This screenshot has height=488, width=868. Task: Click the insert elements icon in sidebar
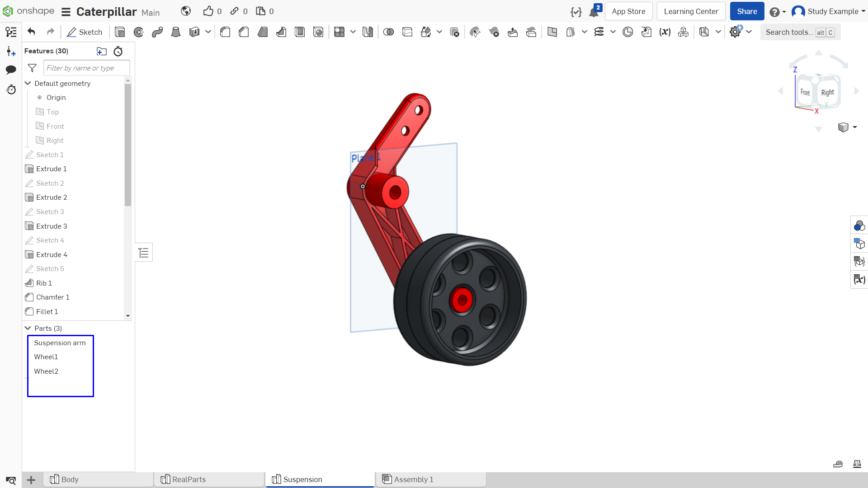tap(11, 51)
